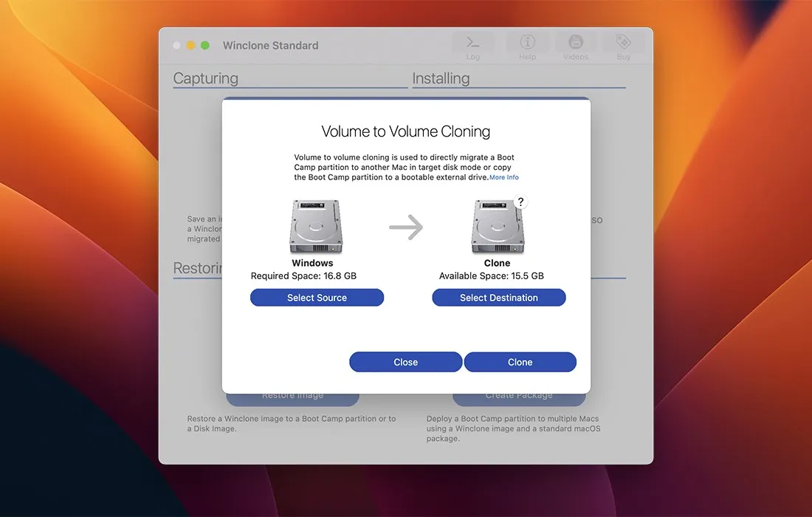Screen dimensions: 812x517
Task: Select the Windows source disk icon
Action: click(x=316, y=226)
